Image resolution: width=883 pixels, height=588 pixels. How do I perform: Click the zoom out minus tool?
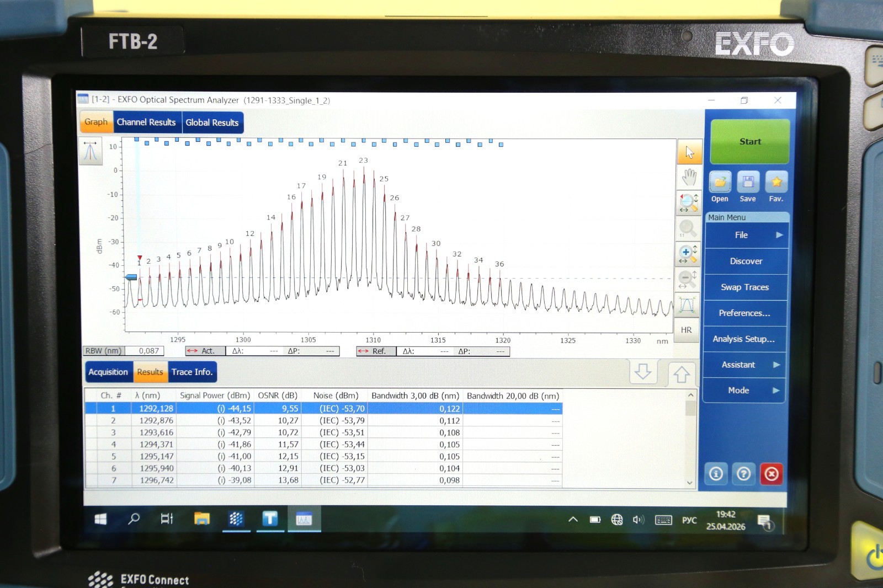tap(687, 279)
